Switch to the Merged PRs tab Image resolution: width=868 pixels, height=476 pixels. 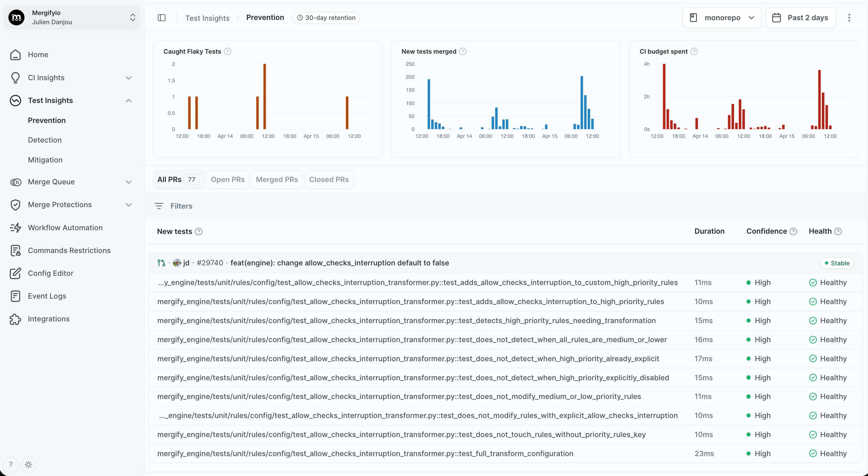tap(276, 179)
